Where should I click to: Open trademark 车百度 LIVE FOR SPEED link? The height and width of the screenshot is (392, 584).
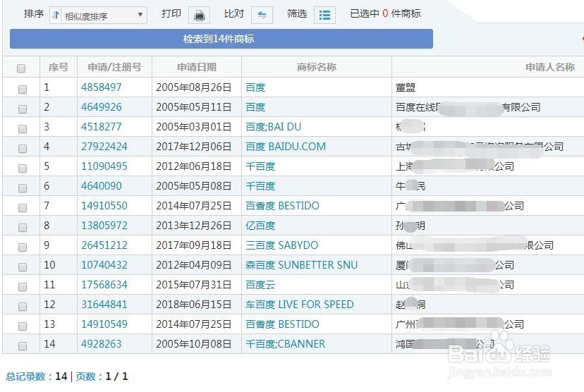click(x=300, y=304)
